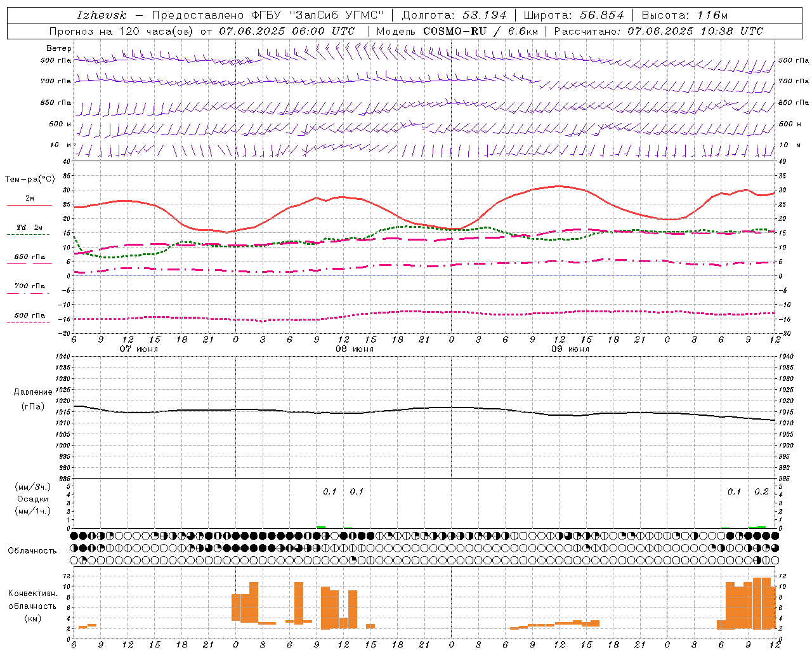Screen dimensions: 812x650
Task: Click the Izhevsk station name in header
Action: click(x=101, y=15)
